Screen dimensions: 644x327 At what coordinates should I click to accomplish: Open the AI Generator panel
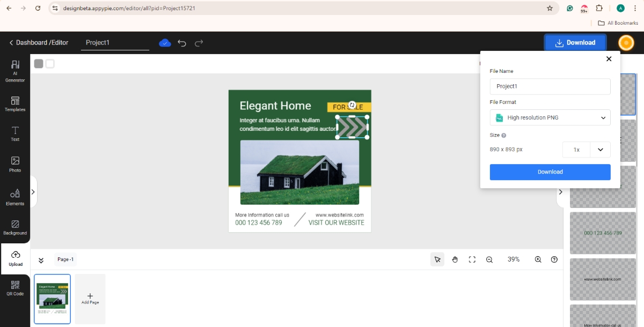click(x=15, y=70)
